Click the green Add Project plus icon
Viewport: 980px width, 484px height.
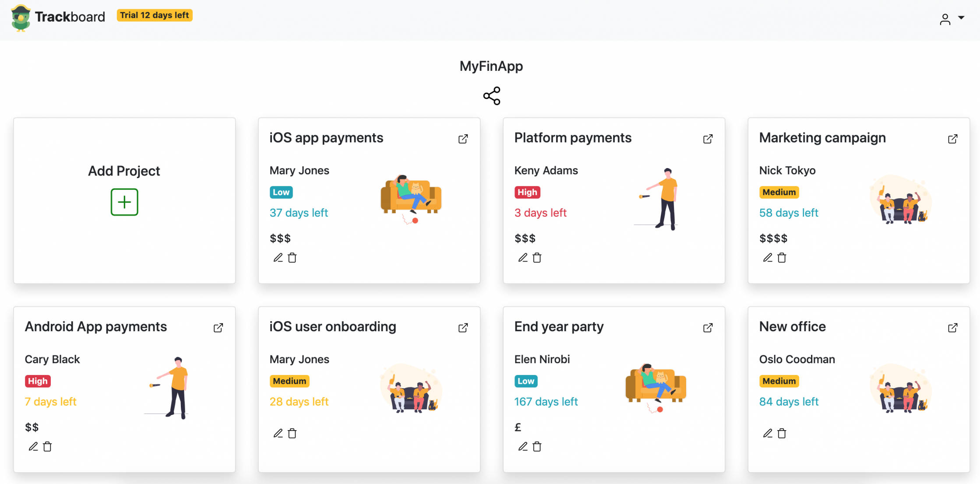pos(124,202)
